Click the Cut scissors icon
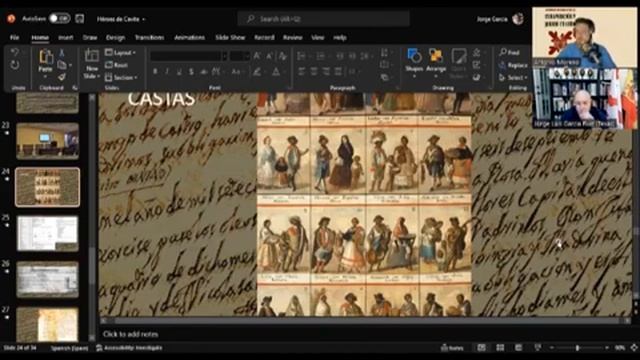The image size is (640, 360). point(62,53)
